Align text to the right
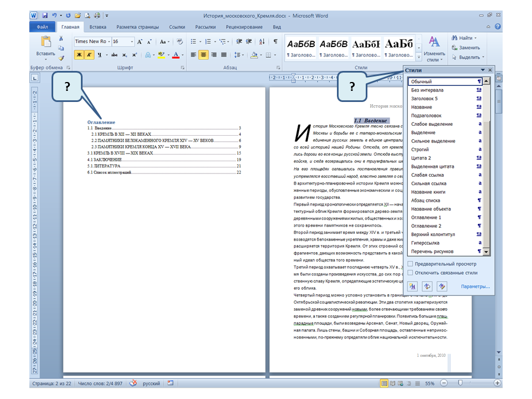 pyautogui.click(x=214, y=55)
